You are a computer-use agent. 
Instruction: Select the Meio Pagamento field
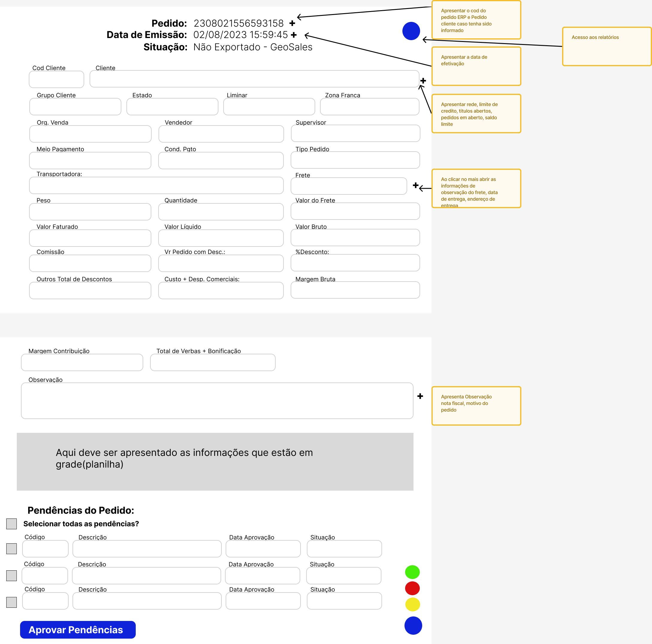click(90, 161)
